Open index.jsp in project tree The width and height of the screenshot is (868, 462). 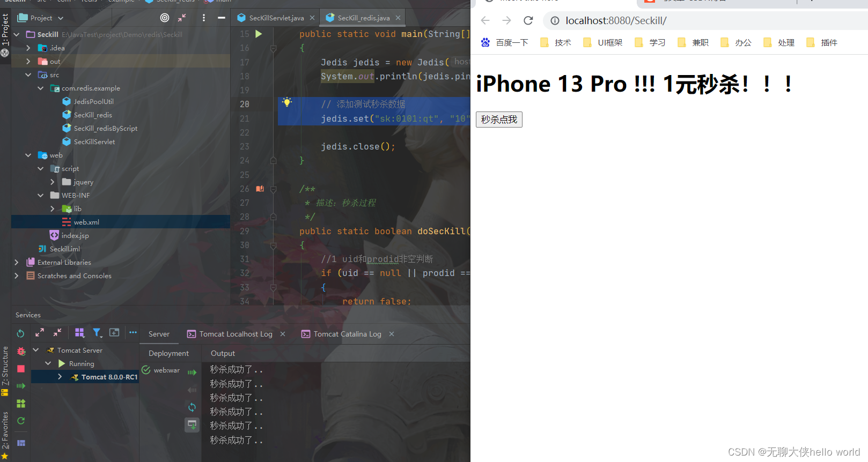(x=75, y=235)
